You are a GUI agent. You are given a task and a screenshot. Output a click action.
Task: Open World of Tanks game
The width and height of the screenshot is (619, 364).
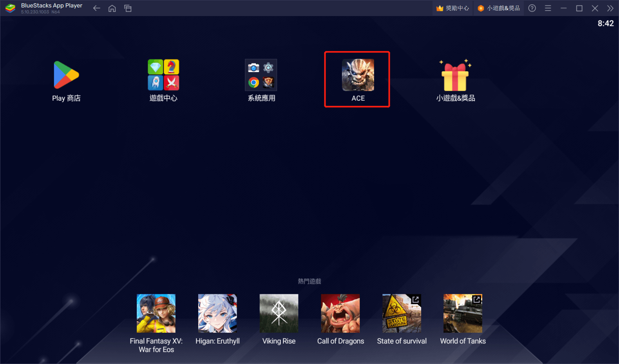pos(463,314)
